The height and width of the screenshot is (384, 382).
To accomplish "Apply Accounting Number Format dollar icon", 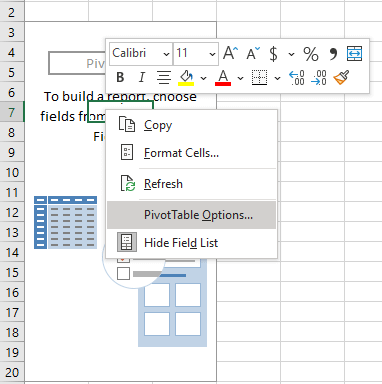I will tap(273, 54).
